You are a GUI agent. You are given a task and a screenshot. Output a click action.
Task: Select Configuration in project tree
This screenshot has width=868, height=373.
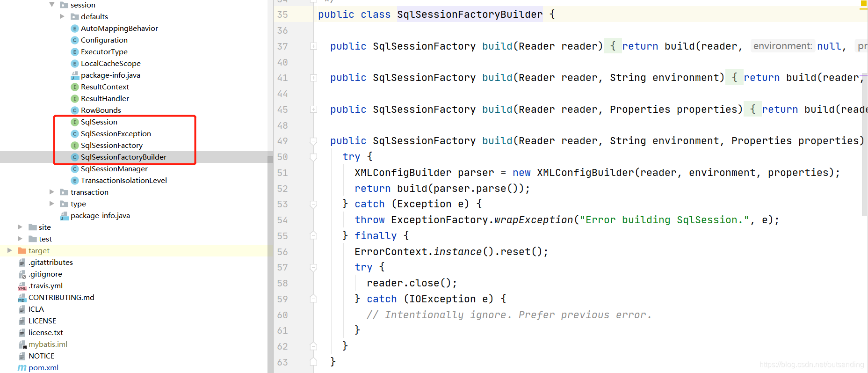[104, 40]
